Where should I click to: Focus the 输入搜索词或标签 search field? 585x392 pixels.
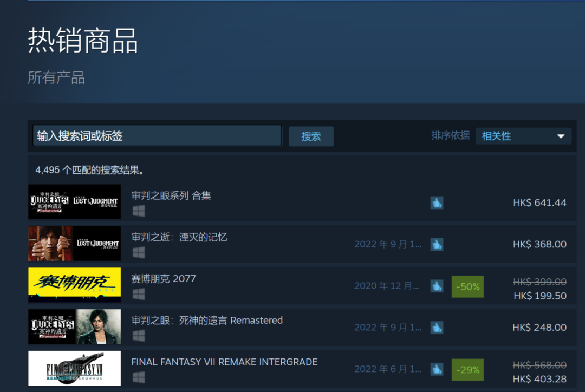point(157,136)
